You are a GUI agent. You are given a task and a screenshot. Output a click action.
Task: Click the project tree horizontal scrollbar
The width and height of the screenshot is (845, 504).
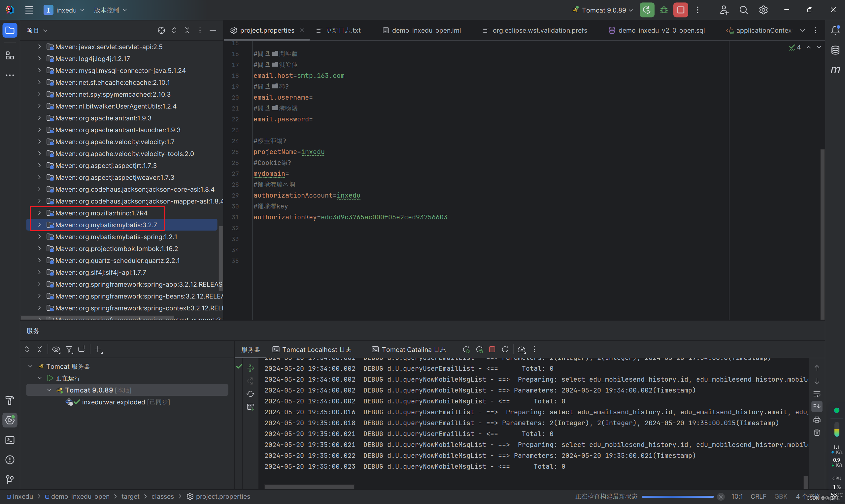click(x=97, y=318)
